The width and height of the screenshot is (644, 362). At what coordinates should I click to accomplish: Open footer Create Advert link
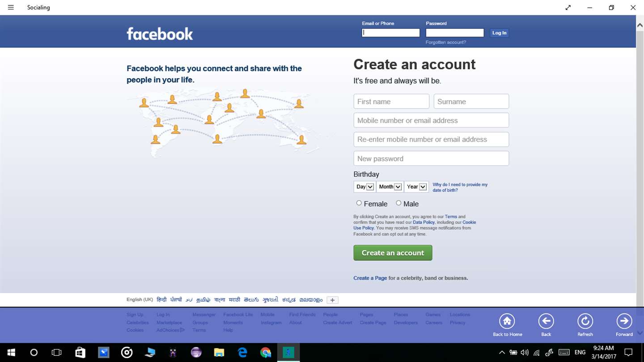click(338, 323)
